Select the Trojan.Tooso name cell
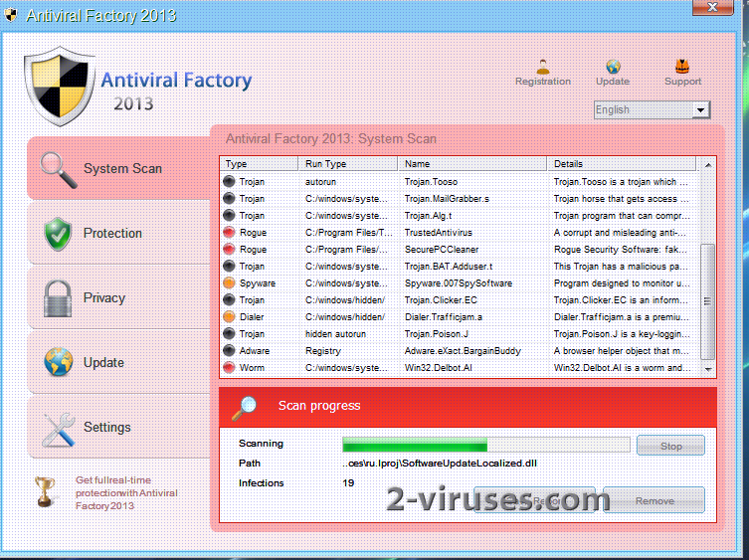This screenshot has width=749, height=560. click(431, 182)
